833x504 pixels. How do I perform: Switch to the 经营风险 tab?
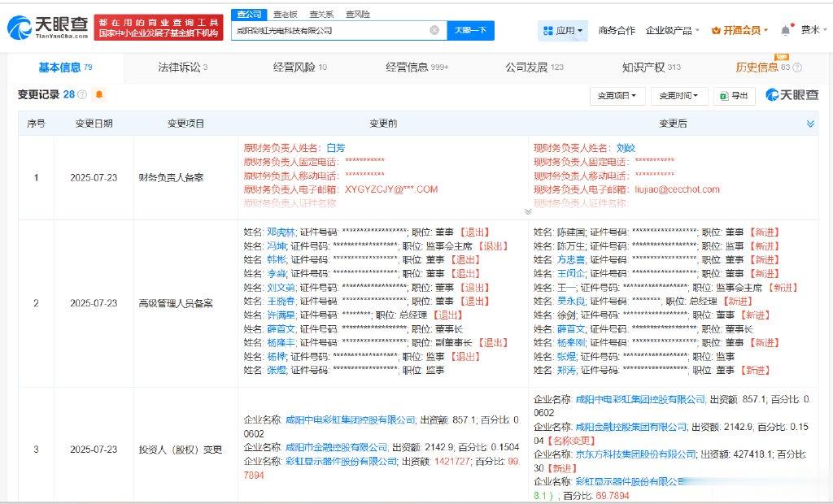pyautogui.click(x=300, y=67)
